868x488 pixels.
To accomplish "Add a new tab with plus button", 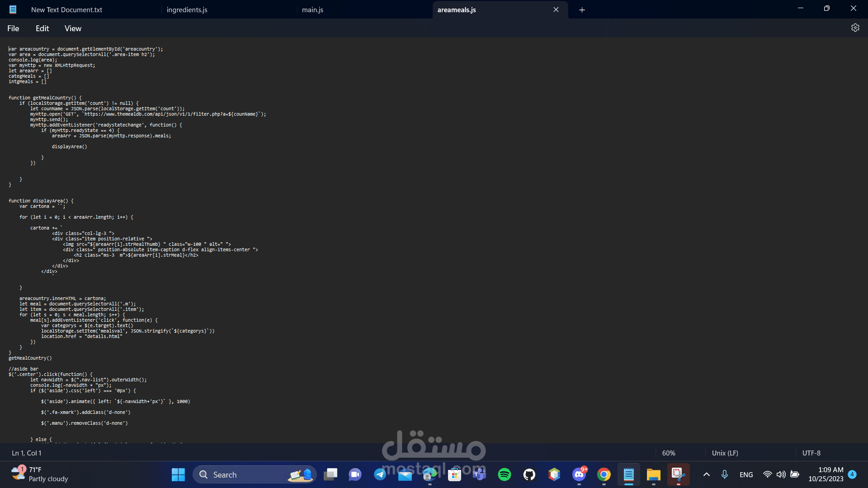I will click(x=582, y=10).
